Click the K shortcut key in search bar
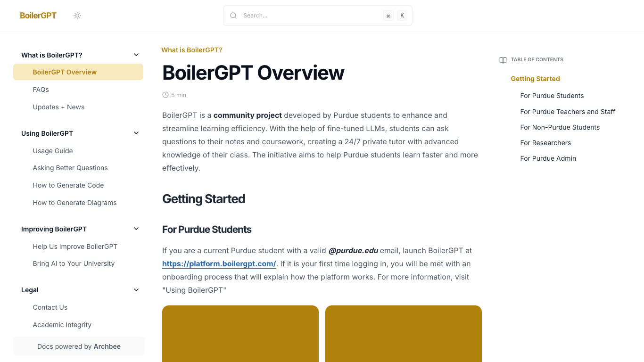The height and width of the screenshot is (362, 644). click(402, 15)
